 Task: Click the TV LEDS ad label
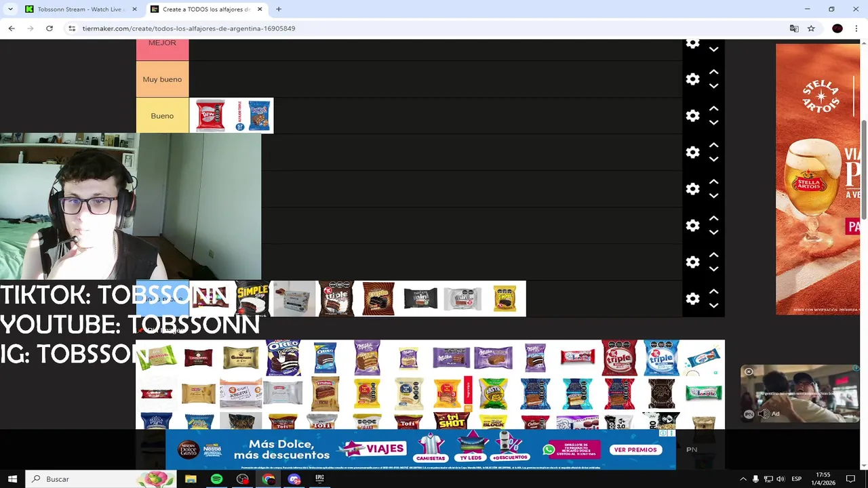tap(471, 458)
